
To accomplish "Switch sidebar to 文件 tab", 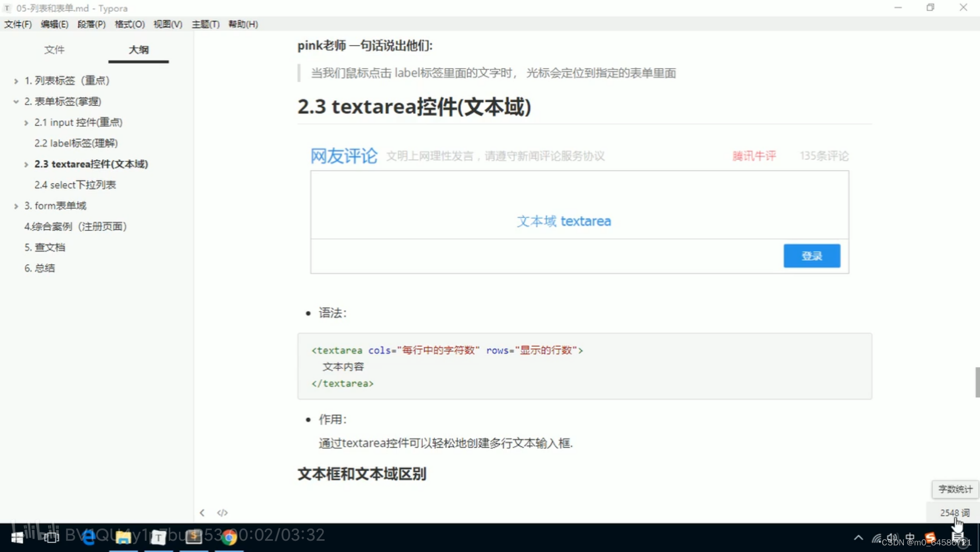I will point(54,50).
